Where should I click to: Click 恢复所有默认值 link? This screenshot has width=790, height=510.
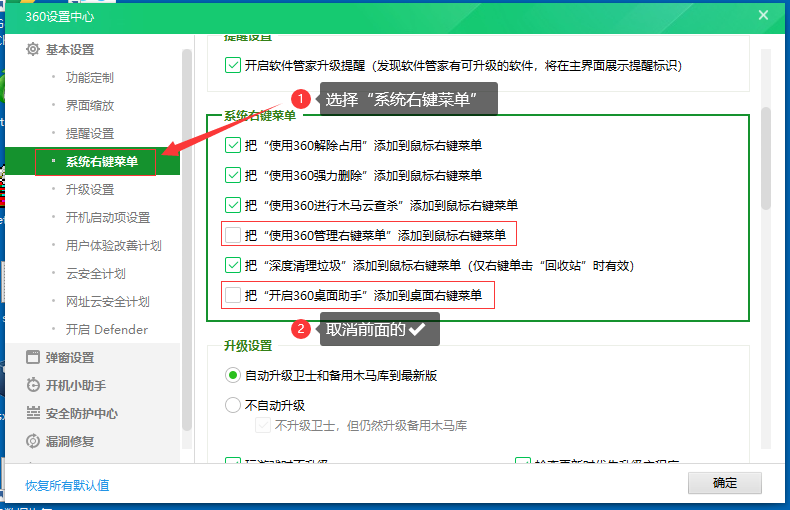(x=68, y=485)
